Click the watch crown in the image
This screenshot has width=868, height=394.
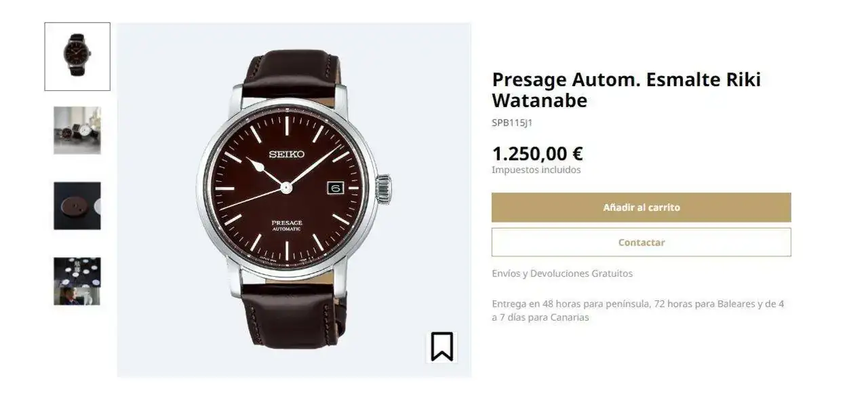tap(384, 189)
